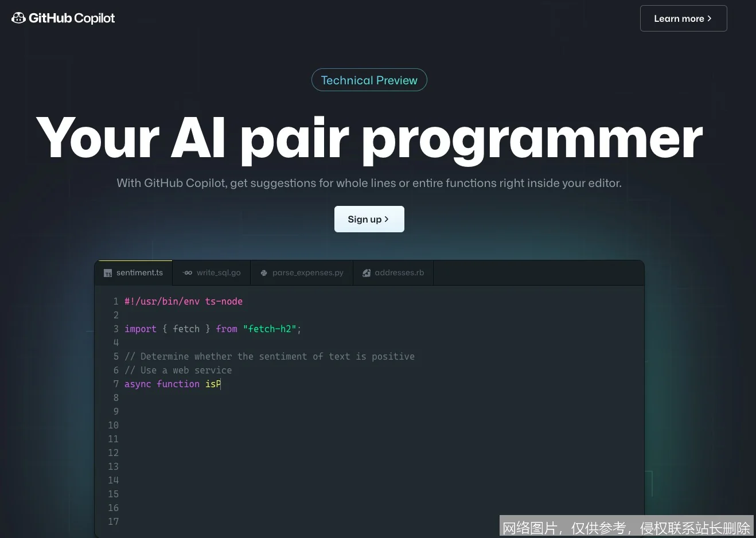The image size is (756, 538).
Task: Click the chevron arrow inside Sign up
Action: click(x=386, y=219)
